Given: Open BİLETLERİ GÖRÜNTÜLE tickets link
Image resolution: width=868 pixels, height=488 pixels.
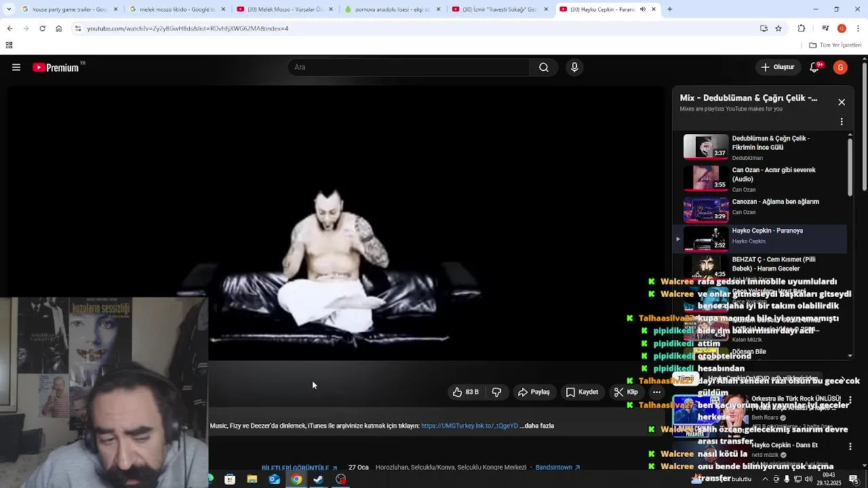Looking at the screenshot, I should click(299, 468).
